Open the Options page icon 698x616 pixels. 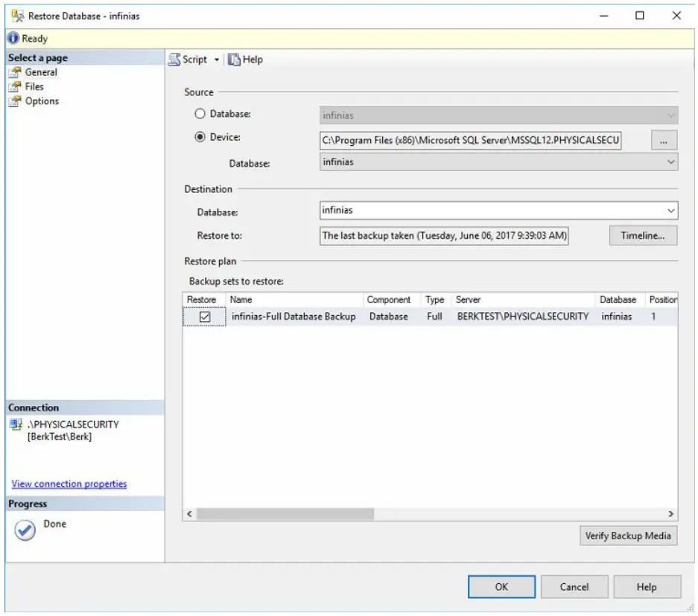tap(15, 101)
